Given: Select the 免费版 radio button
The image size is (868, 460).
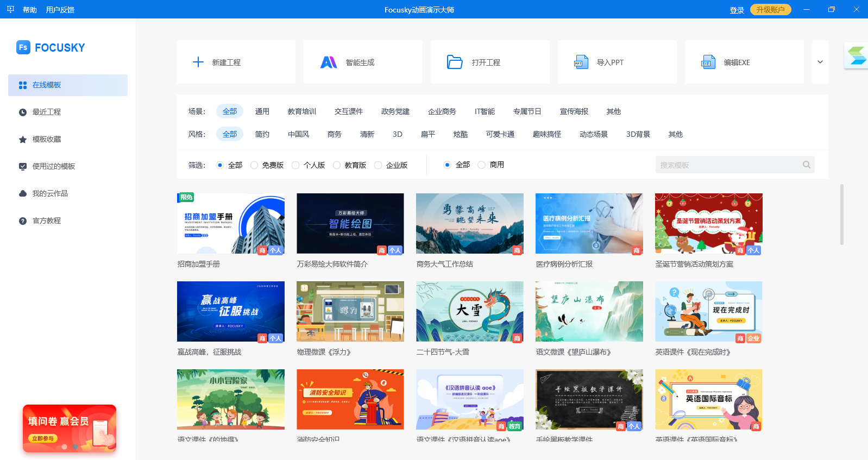Looking at the screenshot, I should pyautogui.click(x=254, y=165).
